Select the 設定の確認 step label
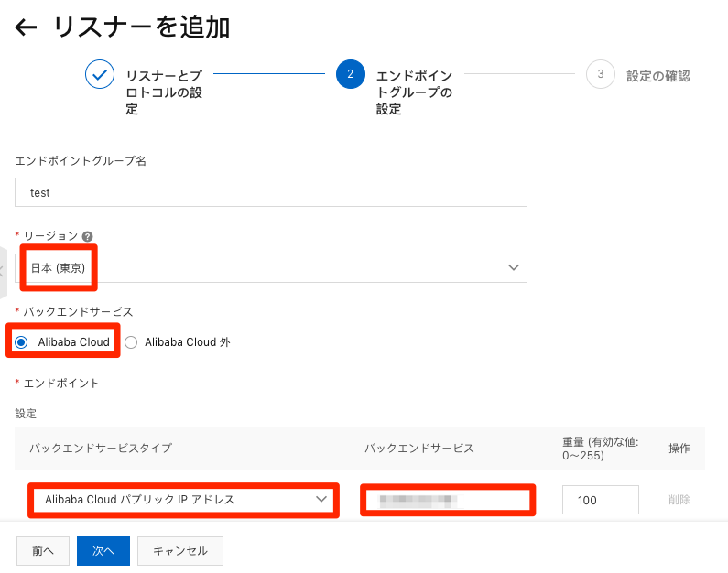This screenshot has height=573, width=728. tap(657, 76)
